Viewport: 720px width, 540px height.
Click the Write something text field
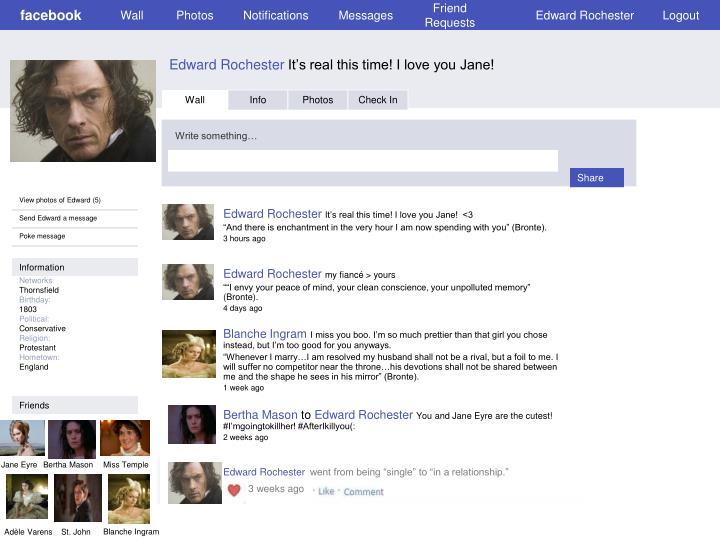click(x=363, y=161)
